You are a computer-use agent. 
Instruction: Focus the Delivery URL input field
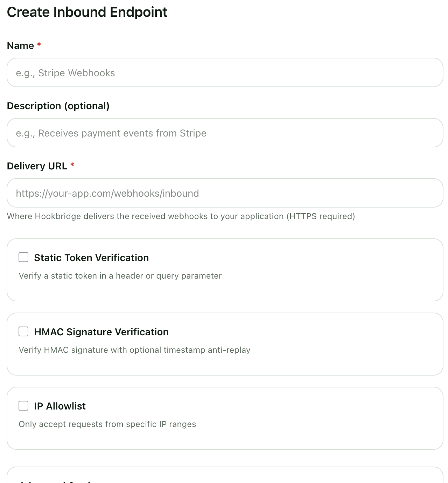click(x=225, y=193)
